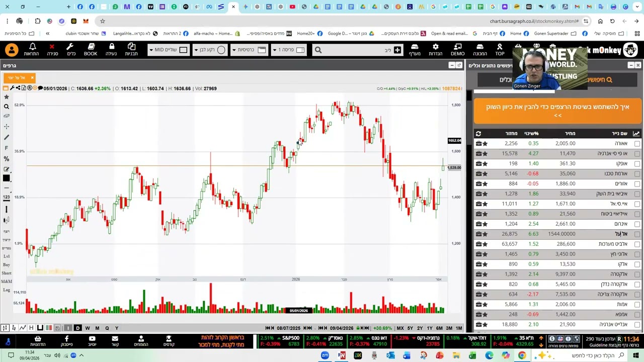Tick the checkbox for אאורה row
This screenshot has width=644, height=362.
(637, 143)
